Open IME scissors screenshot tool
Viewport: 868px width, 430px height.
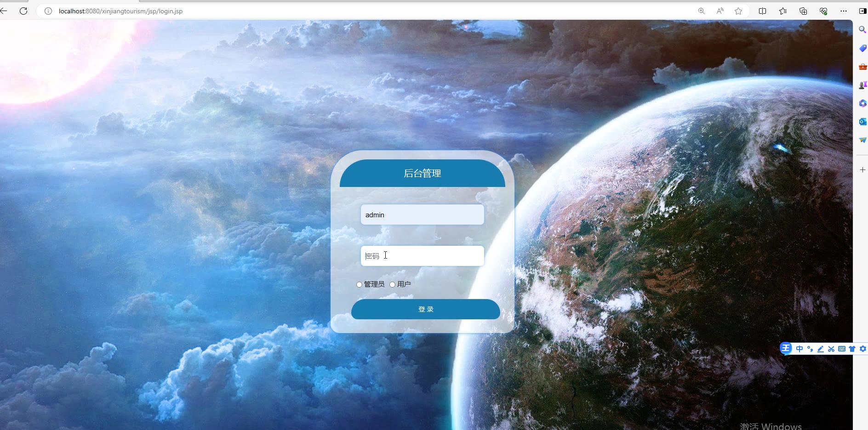coord(831,349)
